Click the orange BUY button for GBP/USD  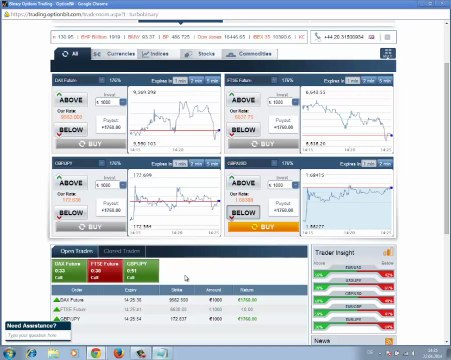(263, 227)
